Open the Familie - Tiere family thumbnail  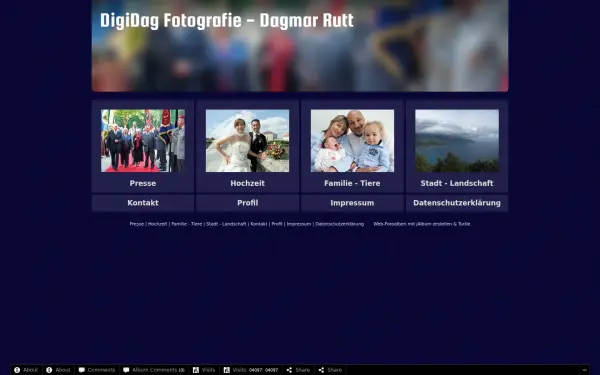352,141
